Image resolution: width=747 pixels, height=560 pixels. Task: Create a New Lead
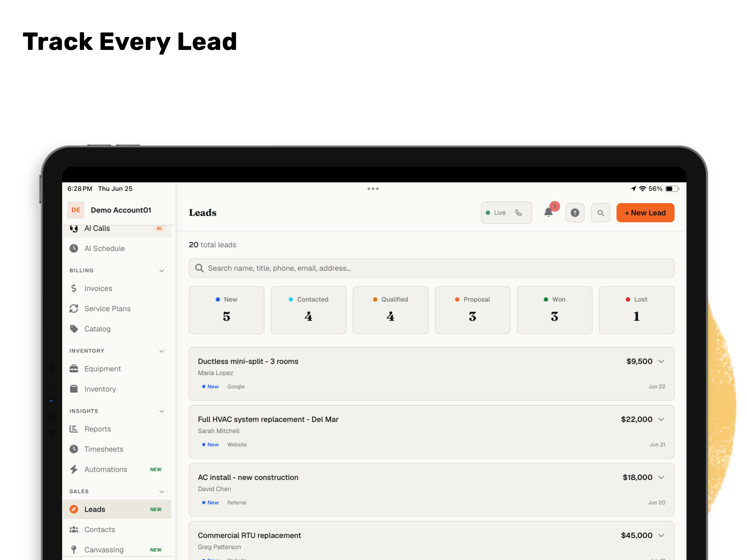(645, 213)
